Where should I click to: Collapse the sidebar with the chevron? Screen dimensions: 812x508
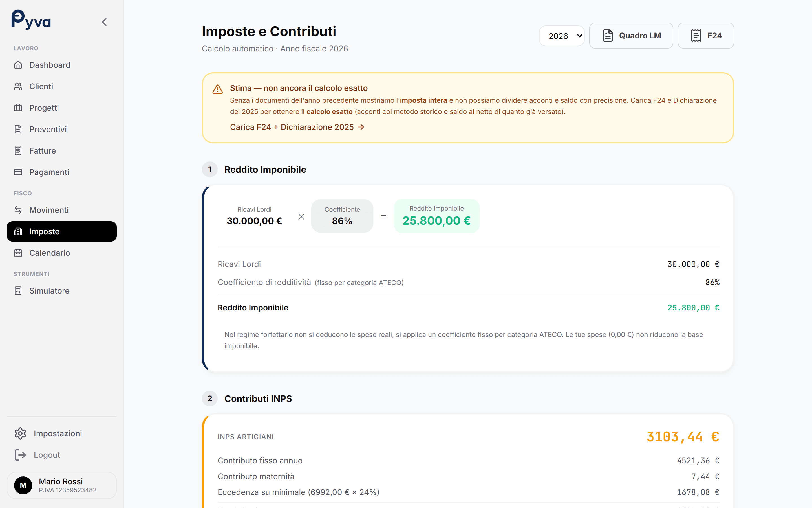(x=104, y=22)
